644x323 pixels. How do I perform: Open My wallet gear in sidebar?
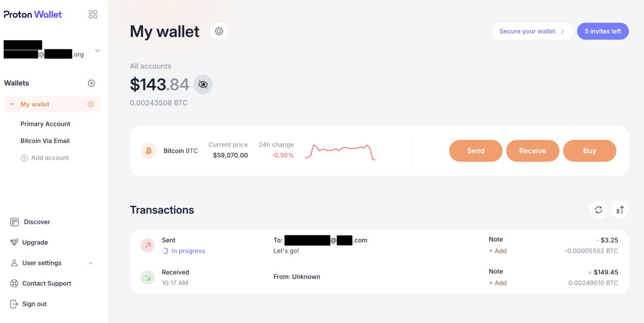coord(91,104)
